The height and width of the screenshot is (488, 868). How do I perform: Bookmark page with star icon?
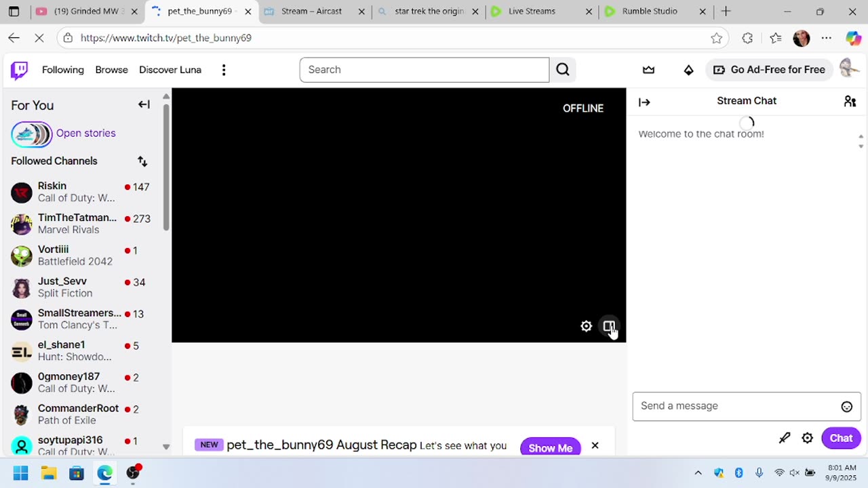tap(716, 38)
